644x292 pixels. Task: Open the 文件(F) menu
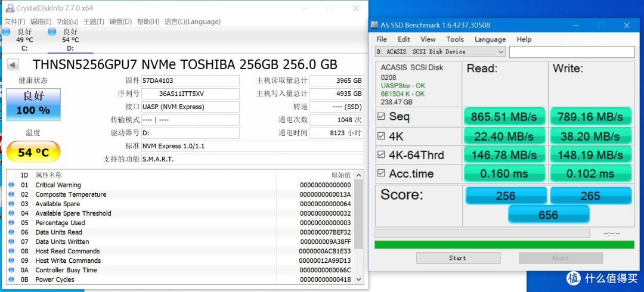pyautogui.click(x=15, y=22)
